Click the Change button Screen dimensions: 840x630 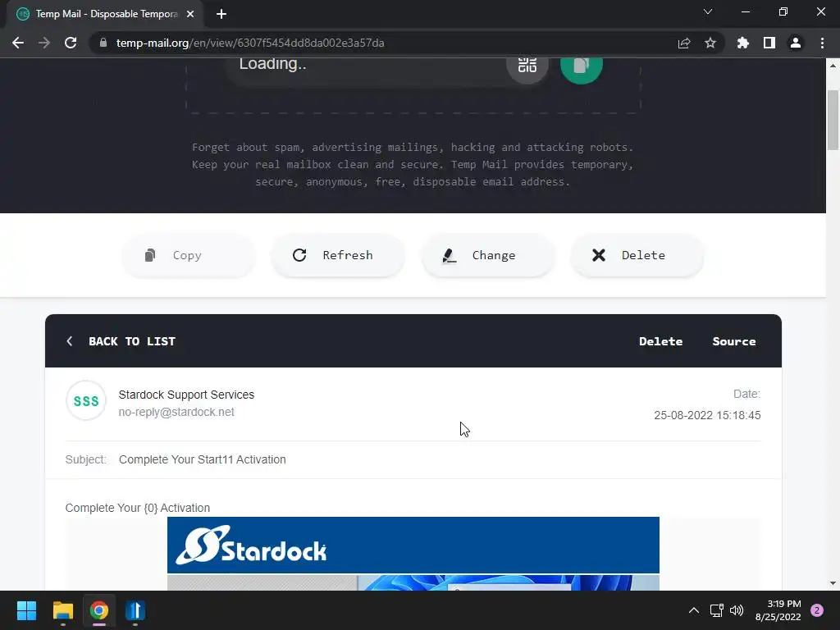[487, 256]
